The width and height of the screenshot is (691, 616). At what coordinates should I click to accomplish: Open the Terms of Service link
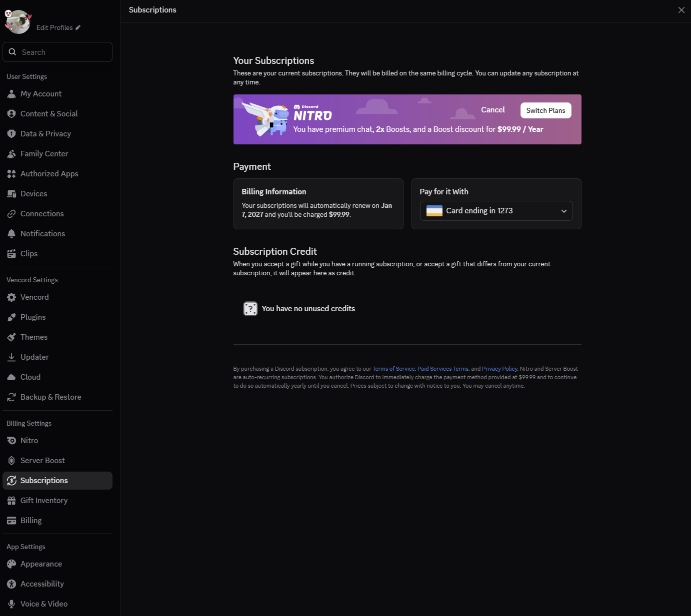tap(393, 369)
